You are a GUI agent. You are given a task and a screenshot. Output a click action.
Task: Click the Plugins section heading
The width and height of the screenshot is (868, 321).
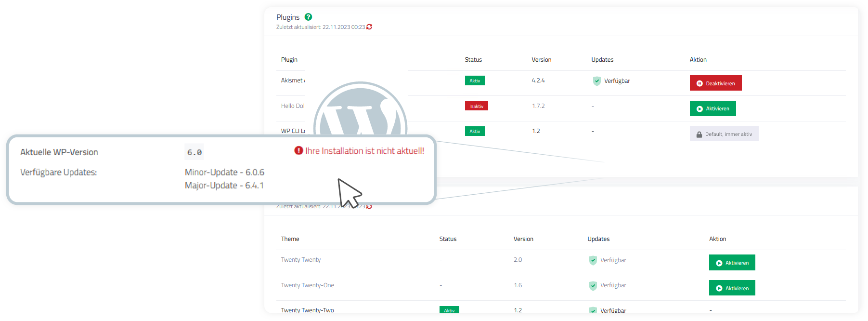pos(288,17)
